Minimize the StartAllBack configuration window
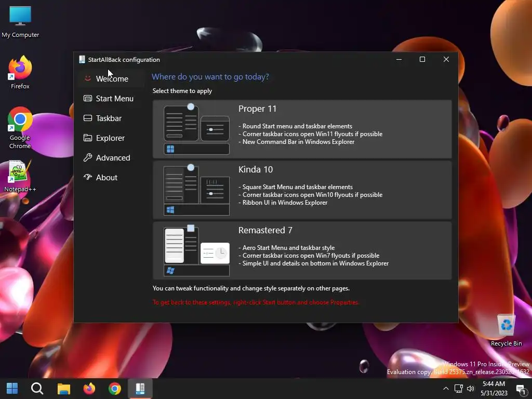This screenshot has height=399, width=532. (x=399, y=59)
